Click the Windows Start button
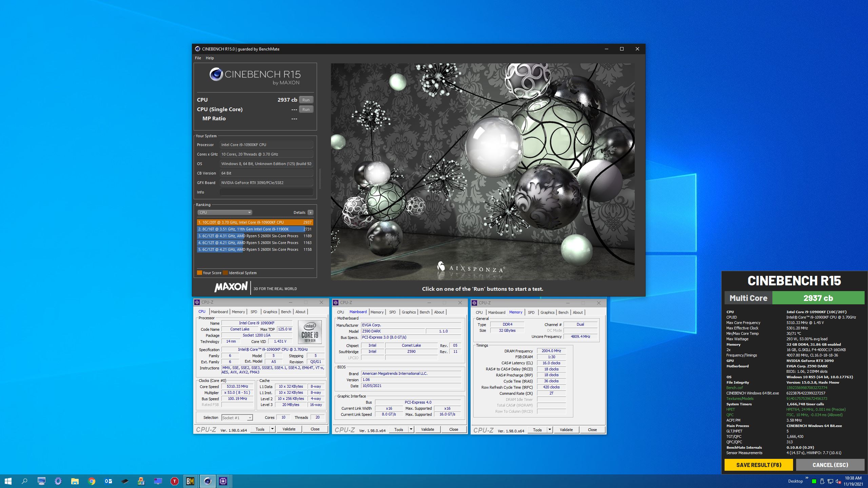This screenshot has width=868, height=488. 8,481
